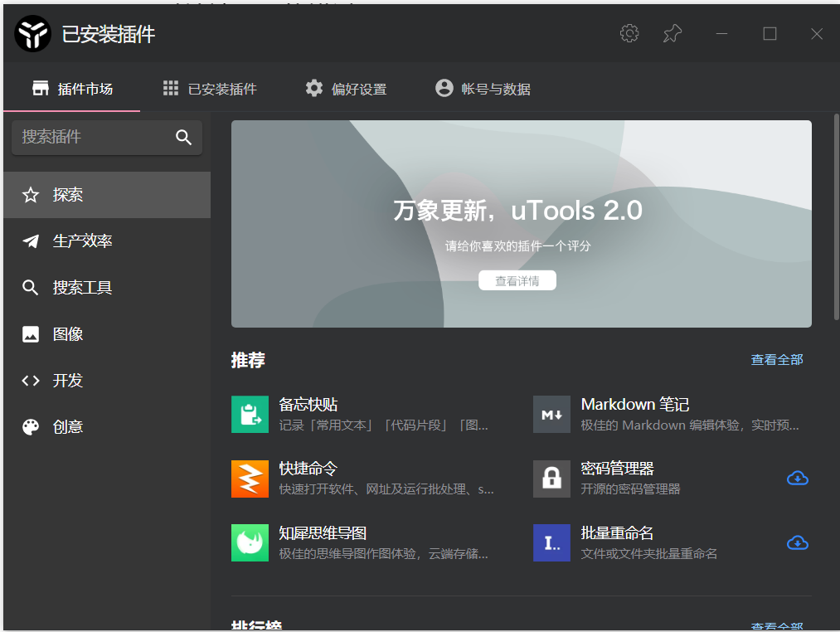
Task: Select 搜索工具 category in sidebar
Action: tap(107, 288)
